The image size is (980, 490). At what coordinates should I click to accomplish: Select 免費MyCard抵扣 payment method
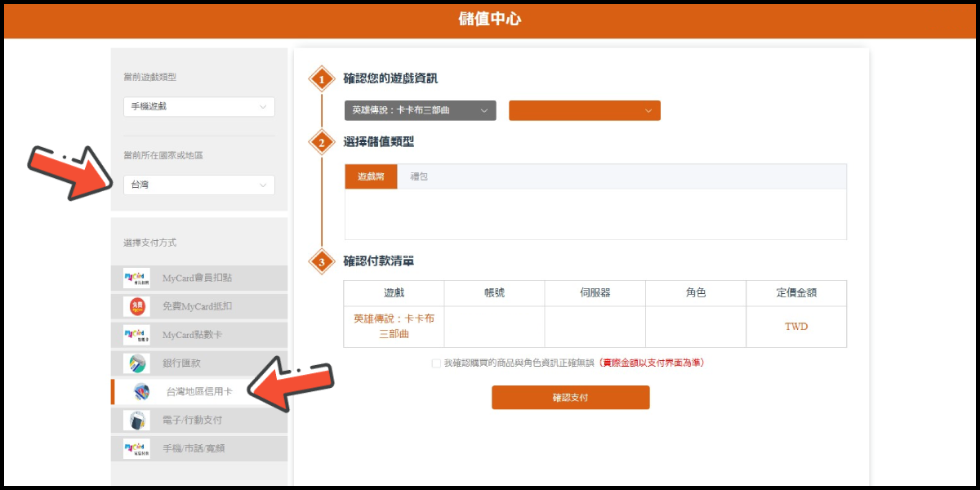(x=199, y=306)
